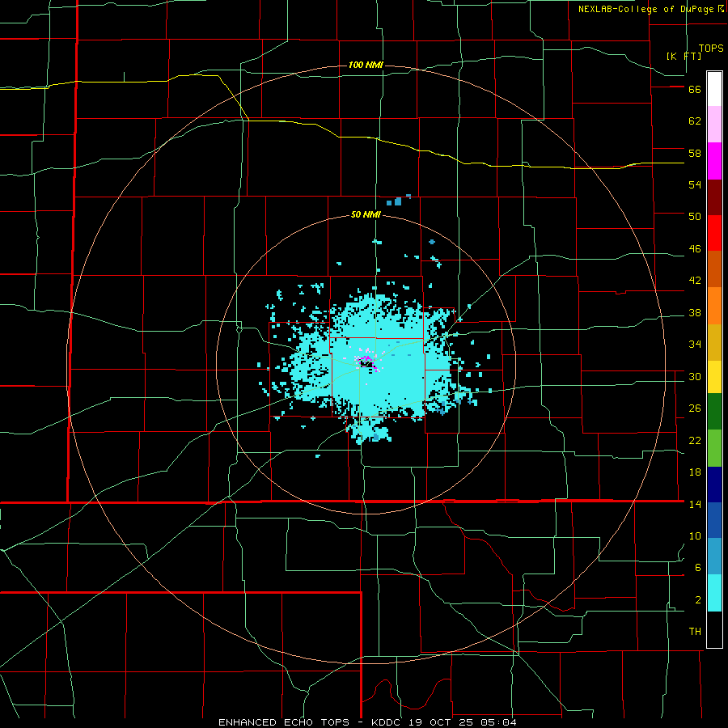Click the legend value '2'
Screen dimensions: 728x728
[698, 600]
